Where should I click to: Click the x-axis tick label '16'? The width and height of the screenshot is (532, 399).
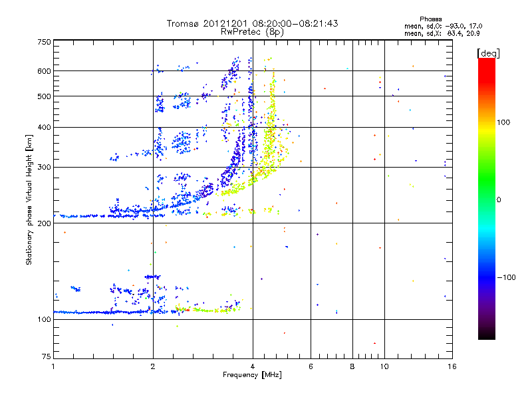click(452, 366)
